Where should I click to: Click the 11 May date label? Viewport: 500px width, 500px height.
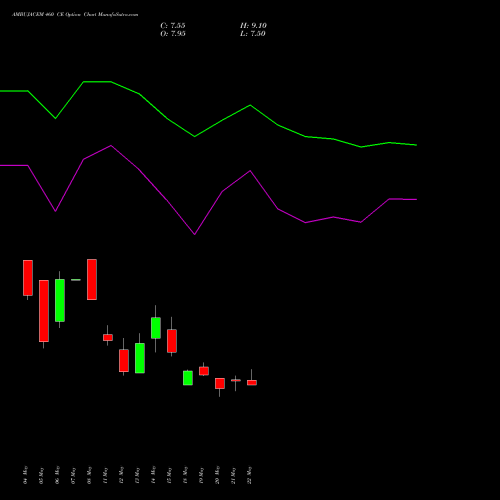click(x=106, y=475)
